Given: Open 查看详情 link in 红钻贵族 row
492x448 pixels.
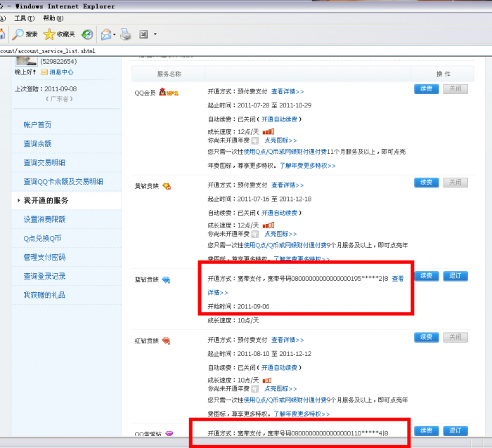Looking at the screenshot, I should [x=287, y=340].
